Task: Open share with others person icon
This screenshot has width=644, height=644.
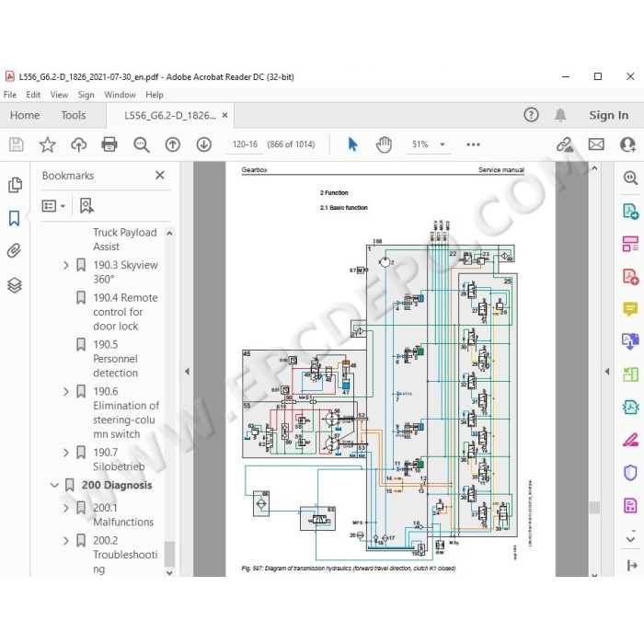Action: click(627, 144)
